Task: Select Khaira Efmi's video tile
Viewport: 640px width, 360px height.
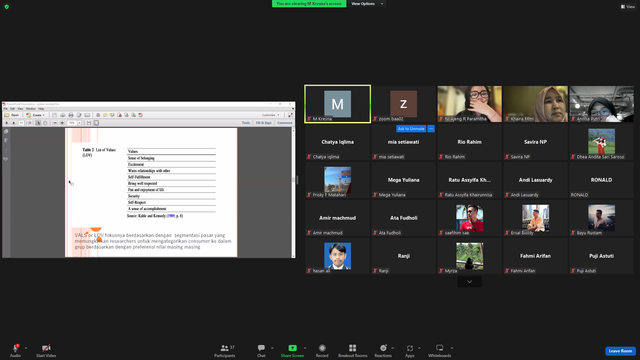Action: pos(536,104)
